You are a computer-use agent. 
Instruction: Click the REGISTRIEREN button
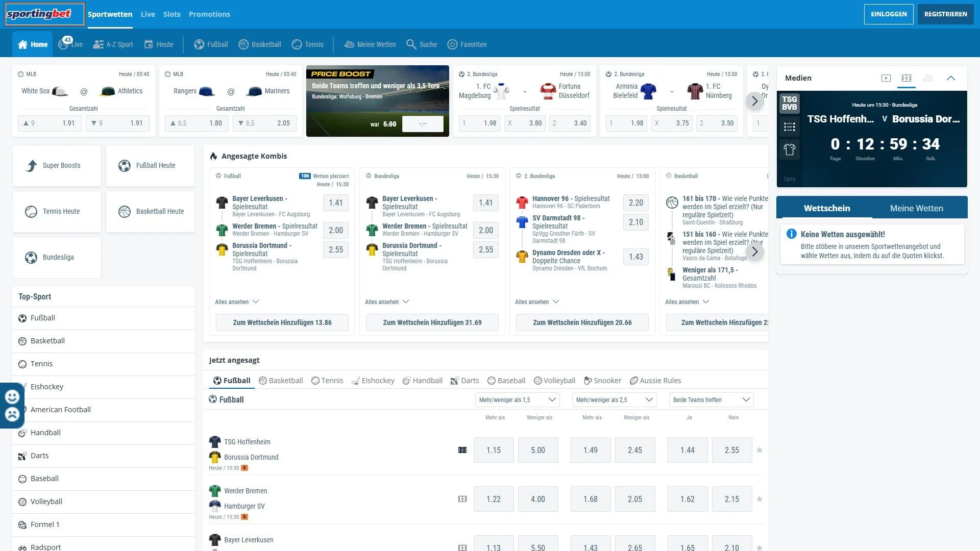[x=945, y=14]
